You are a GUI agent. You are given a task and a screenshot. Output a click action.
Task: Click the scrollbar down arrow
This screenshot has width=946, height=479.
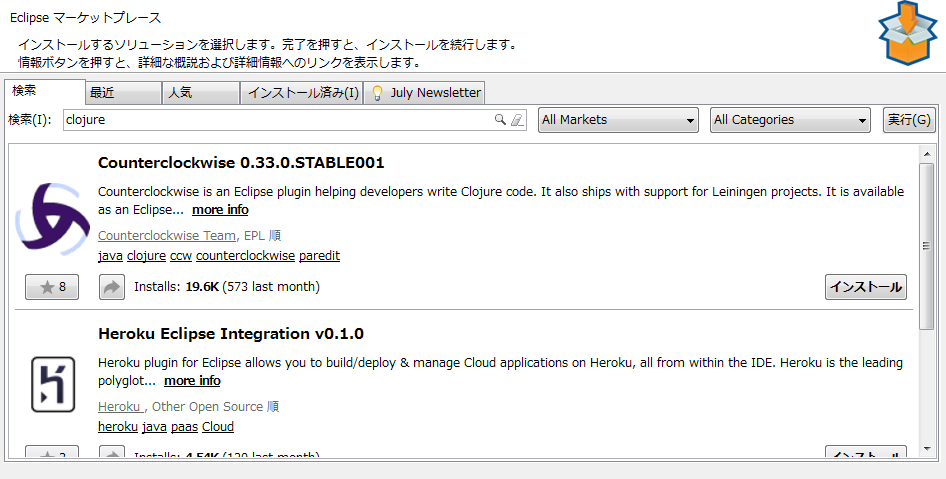pyautogui.click(x=927, y=449)
